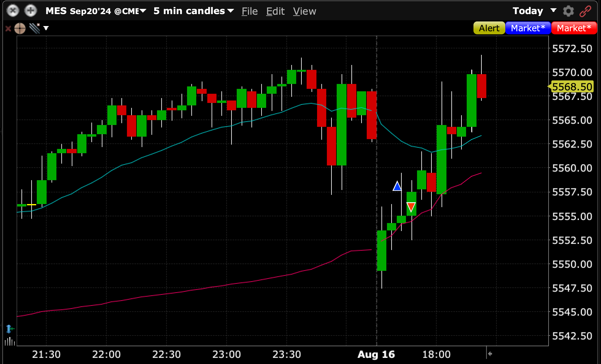Click the gray plus icon in title bar
The image size is (601, 364).
coord(31,11)
